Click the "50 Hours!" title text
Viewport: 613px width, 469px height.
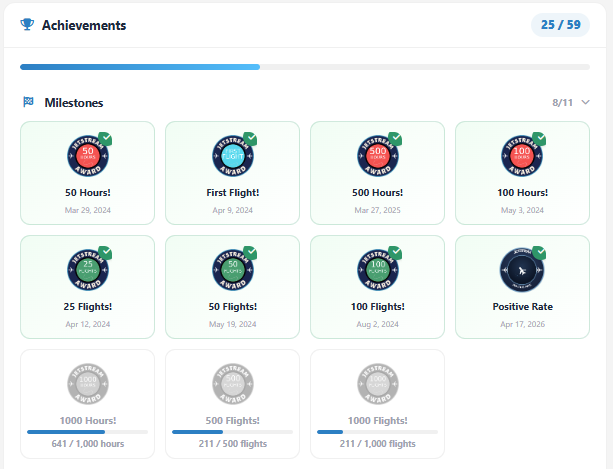pos(88,193)
